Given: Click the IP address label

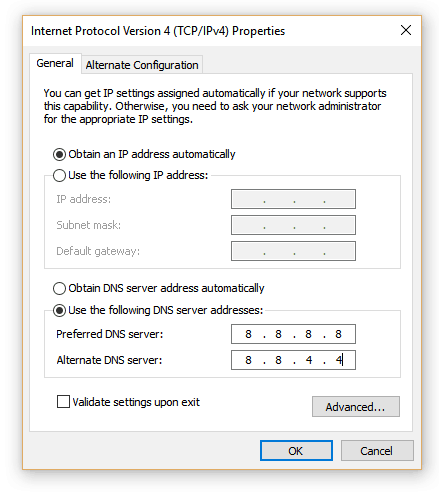Looking at the screenshot, I should 83,199.
